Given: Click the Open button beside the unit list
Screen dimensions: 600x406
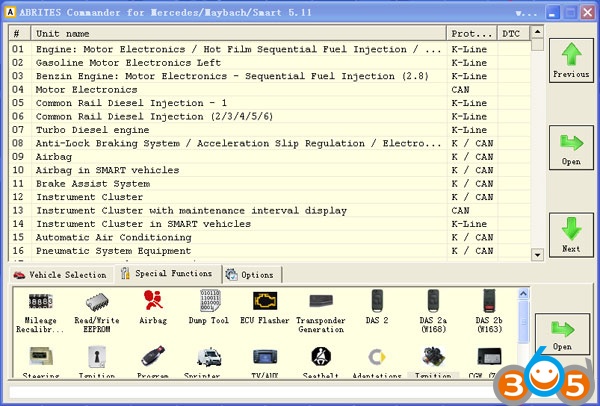Looking at the screenshot, I should click(570, 148).
